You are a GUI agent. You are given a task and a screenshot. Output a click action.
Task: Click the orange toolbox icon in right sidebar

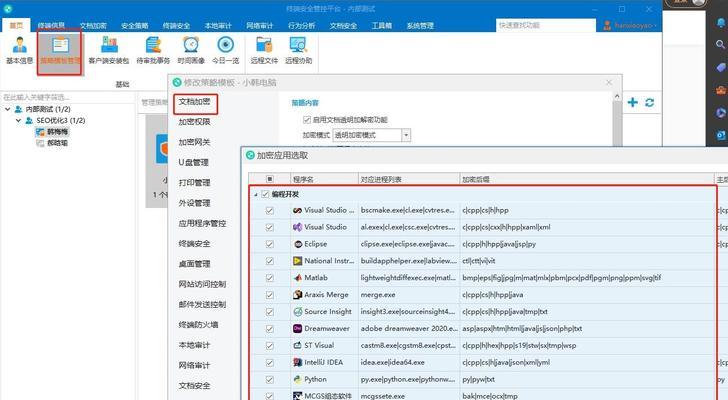pos(721,90)
